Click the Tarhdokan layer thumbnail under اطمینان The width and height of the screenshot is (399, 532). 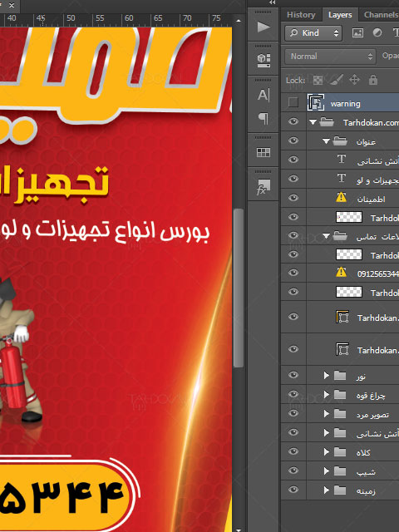pos(349,217)
